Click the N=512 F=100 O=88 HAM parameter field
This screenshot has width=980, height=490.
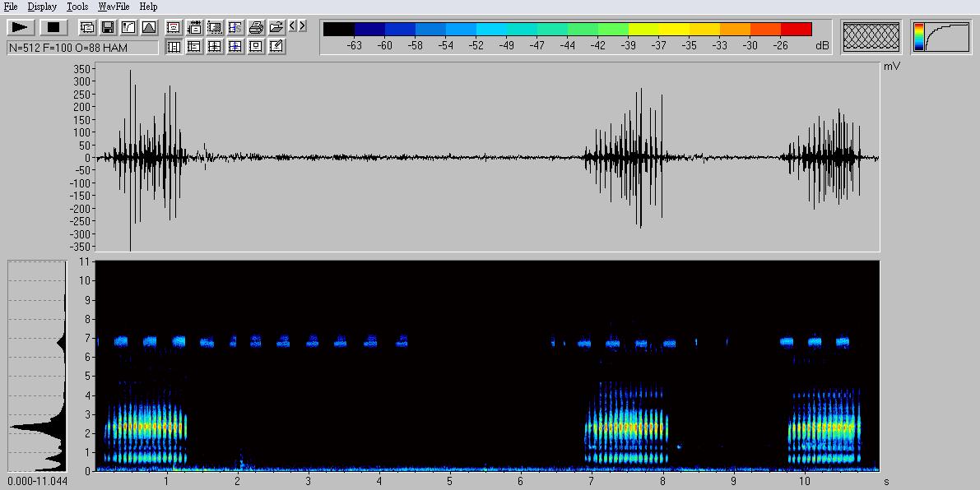pos(82,48)
